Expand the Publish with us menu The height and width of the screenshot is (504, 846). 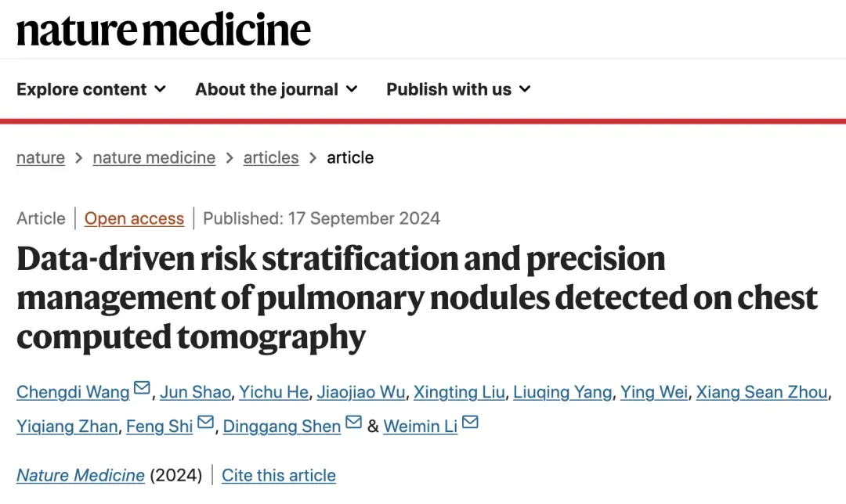pos(458,89)
